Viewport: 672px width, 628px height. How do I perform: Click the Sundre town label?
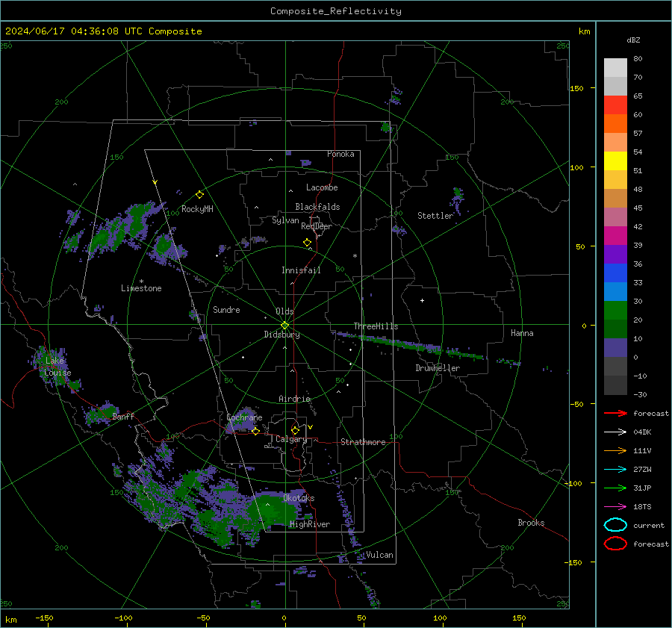[226, 309]
